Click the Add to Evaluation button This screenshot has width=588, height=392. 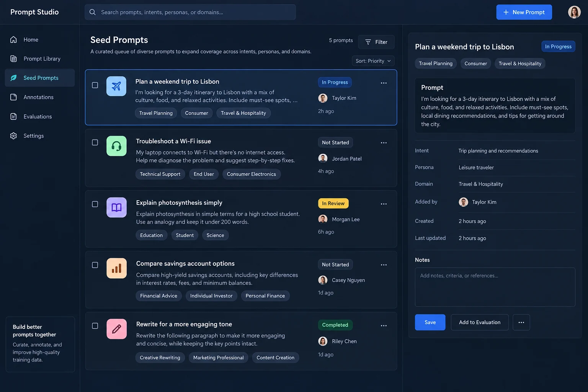click(x=480, y=322)
